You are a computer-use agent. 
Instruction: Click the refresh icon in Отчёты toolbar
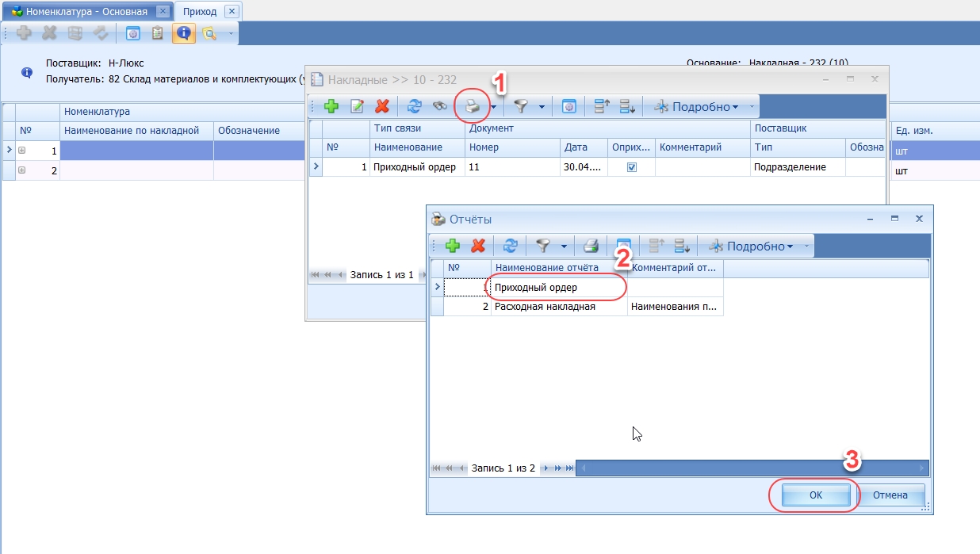[511, 246]
